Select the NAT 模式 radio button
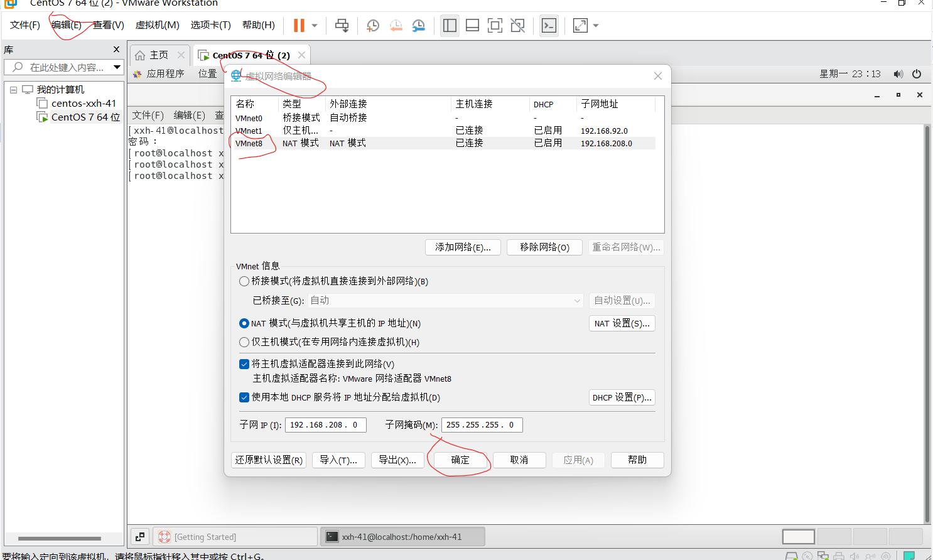This screenshot has height=560, width=933. coord(244,323)
